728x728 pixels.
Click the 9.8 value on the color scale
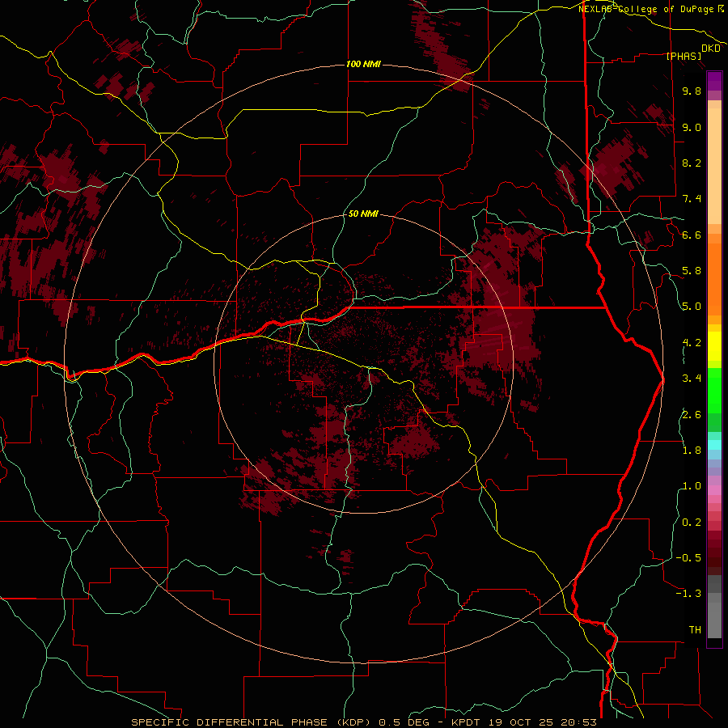click(x=692, y=91)
